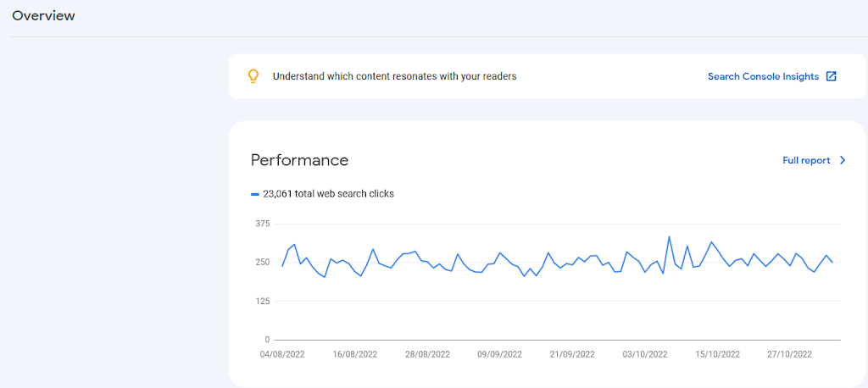Click the 375 value on the y-axis

click(263, 224)
